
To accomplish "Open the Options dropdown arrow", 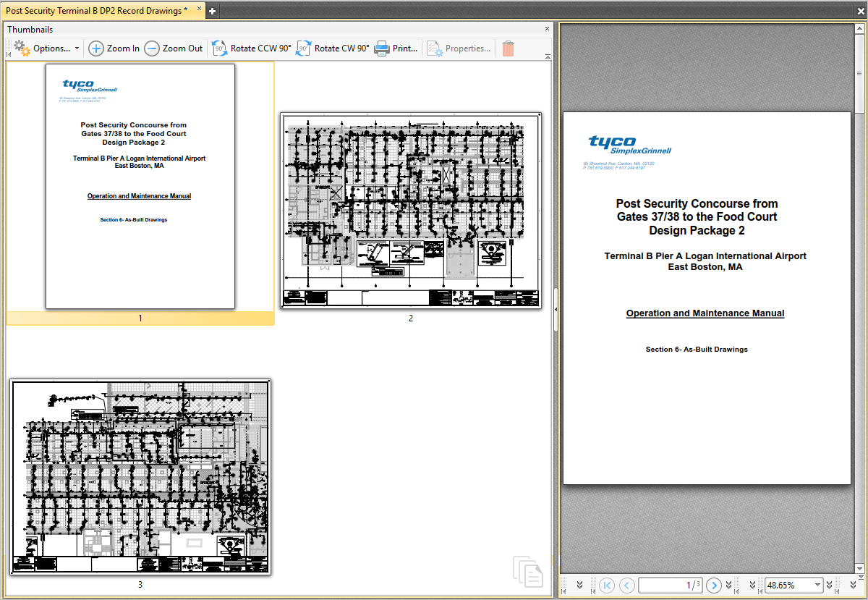I will 77,48.
